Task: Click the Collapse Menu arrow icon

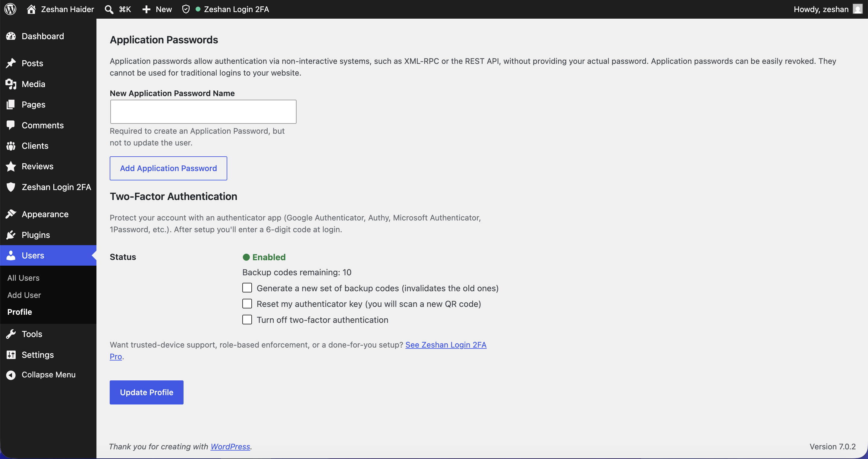Action: (x=11, y=375)
